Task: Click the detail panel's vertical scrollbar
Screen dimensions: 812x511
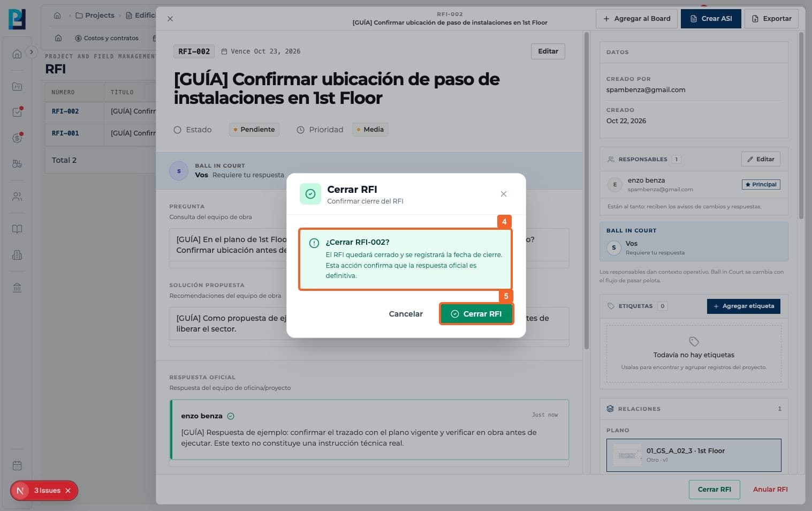Action: pyautogui.click(x=586, y=191)
